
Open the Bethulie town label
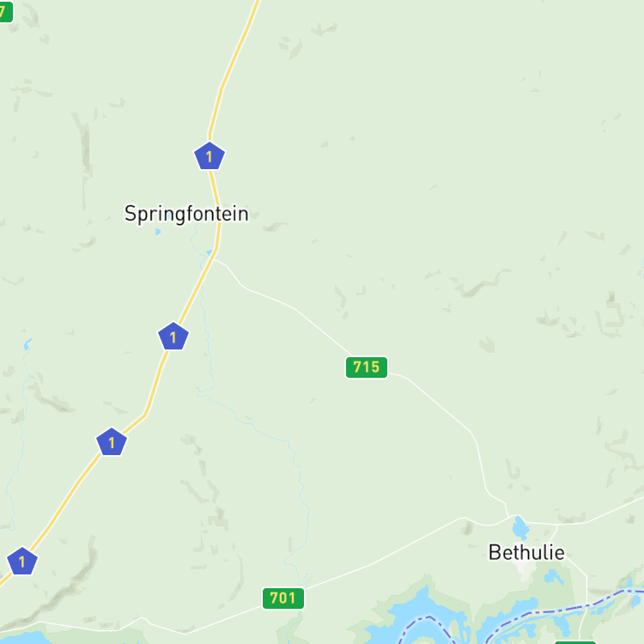tap(526, 552)
